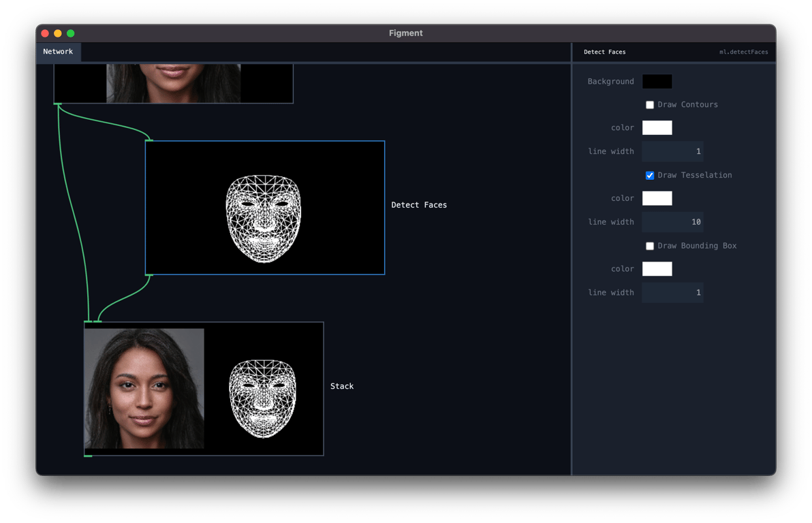
Task: Disable the Draw Tesselation checkbox
Action: click(650, 175)
